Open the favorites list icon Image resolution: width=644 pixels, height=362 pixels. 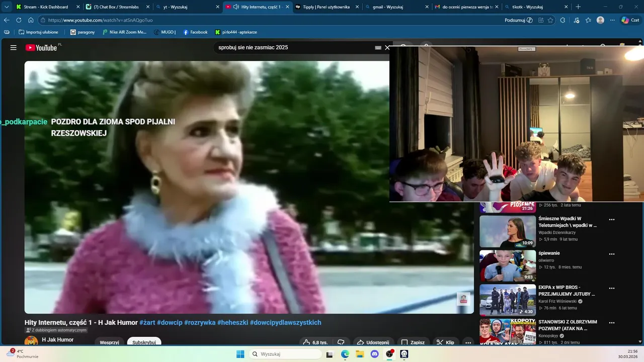point(588,20)
